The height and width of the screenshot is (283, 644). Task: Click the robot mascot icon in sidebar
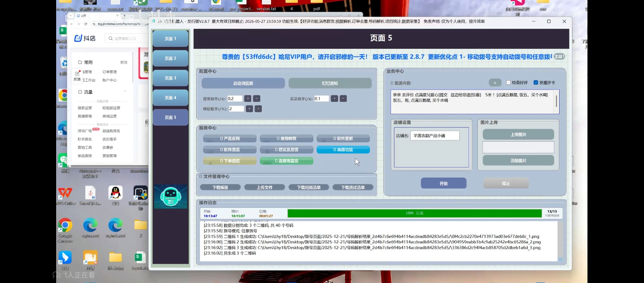pyautogui.click(x=170, y=196)
